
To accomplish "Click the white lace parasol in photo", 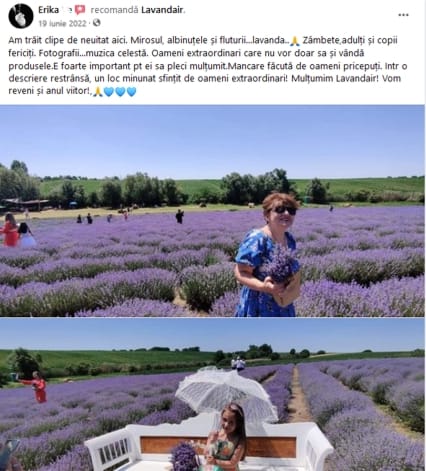I will pos(227,393).
